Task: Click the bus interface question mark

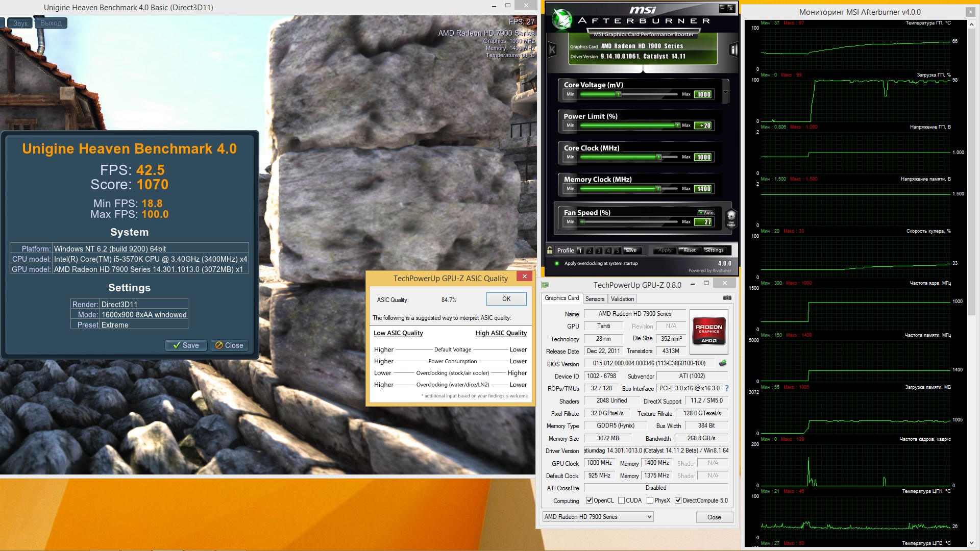Action: [x=727, y=388]
